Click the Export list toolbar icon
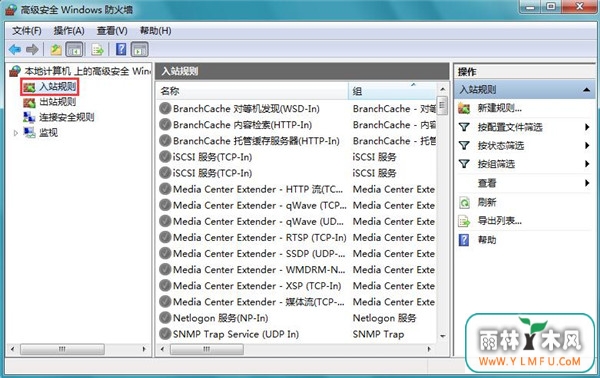 [98, 49]
